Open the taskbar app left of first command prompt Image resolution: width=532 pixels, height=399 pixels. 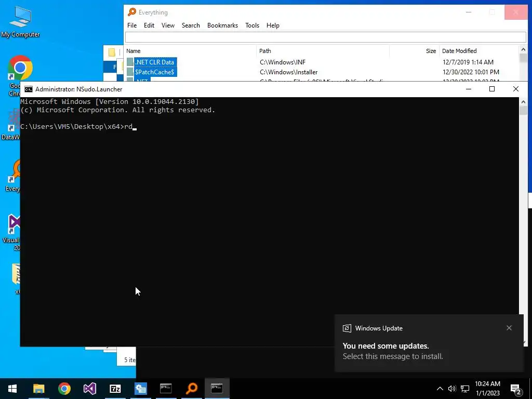pos(140,389)
